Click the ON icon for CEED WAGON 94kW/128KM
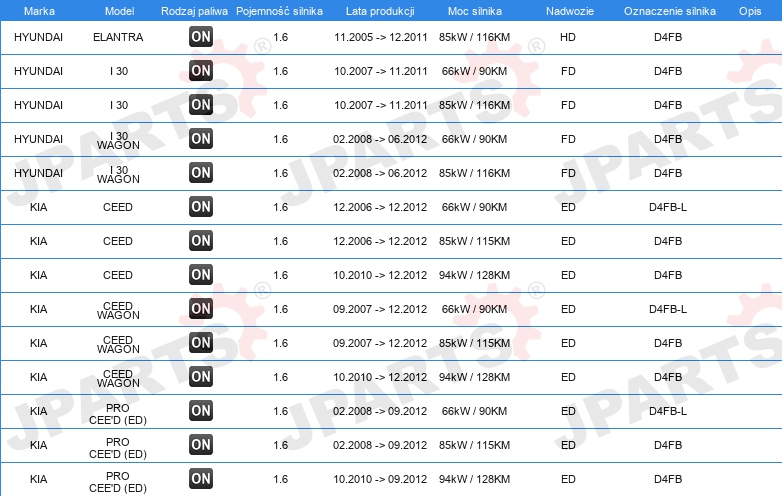This screenshot has height=496, width=782. [201, 376]
